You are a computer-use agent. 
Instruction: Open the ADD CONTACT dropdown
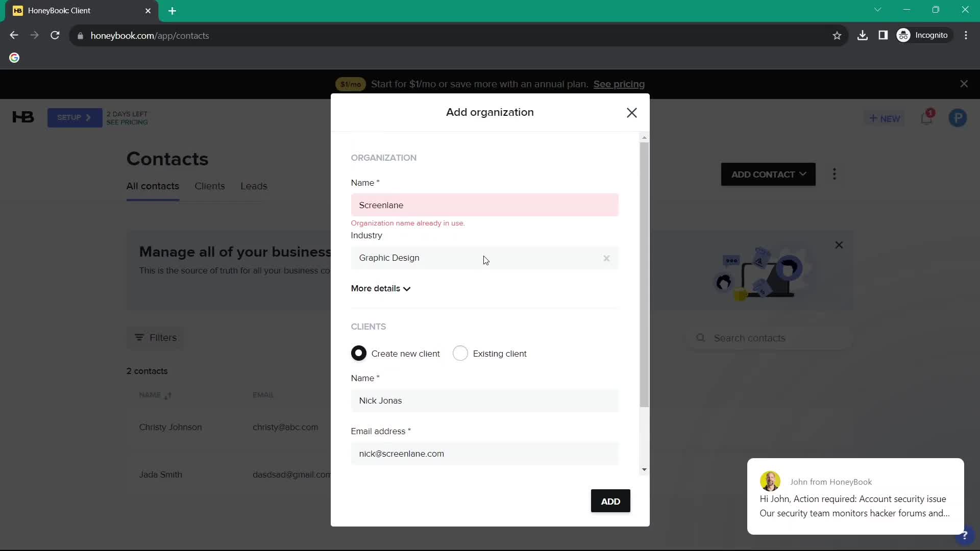pos(768,174)
